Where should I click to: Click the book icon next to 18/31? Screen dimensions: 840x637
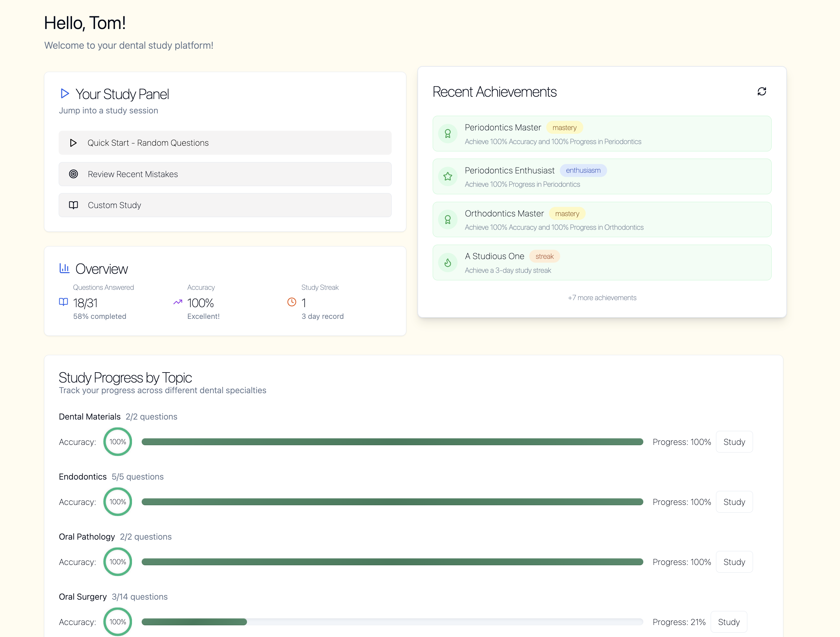tap(63, 302)
